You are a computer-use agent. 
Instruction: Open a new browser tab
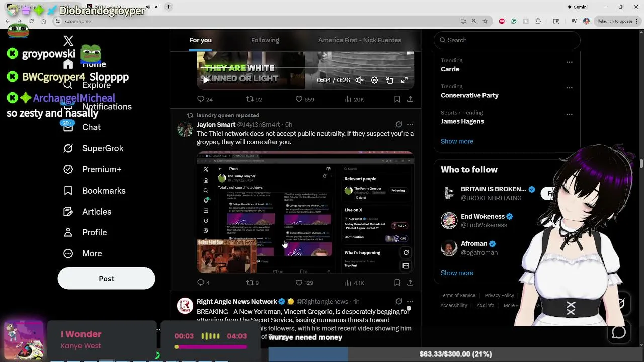168,7
